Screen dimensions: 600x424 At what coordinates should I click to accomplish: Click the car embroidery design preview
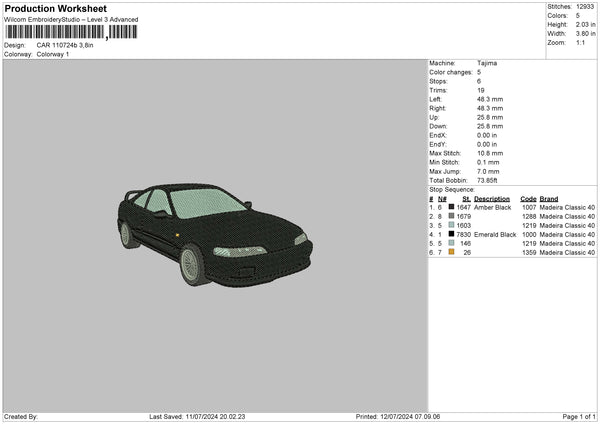[214, 233]
